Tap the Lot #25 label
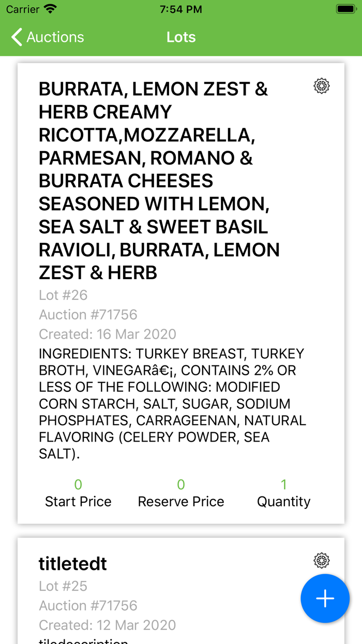Screen dimensions: 362x644 click(x=63, y=586)
